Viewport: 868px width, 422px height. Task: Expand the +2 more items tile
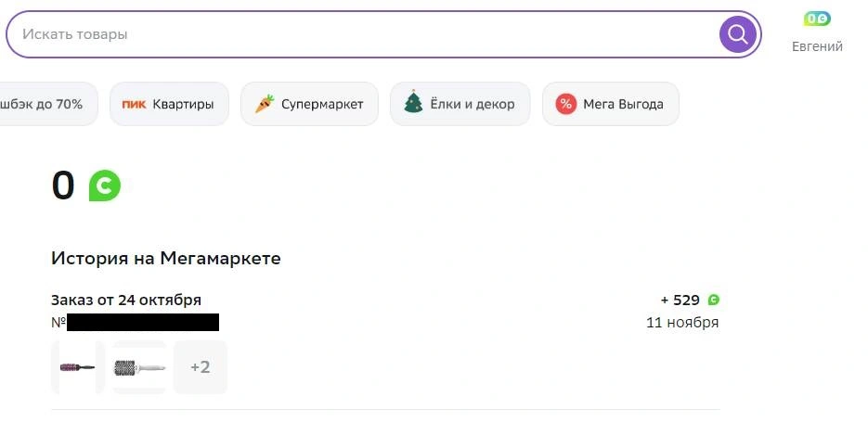(x=201, y=367)
